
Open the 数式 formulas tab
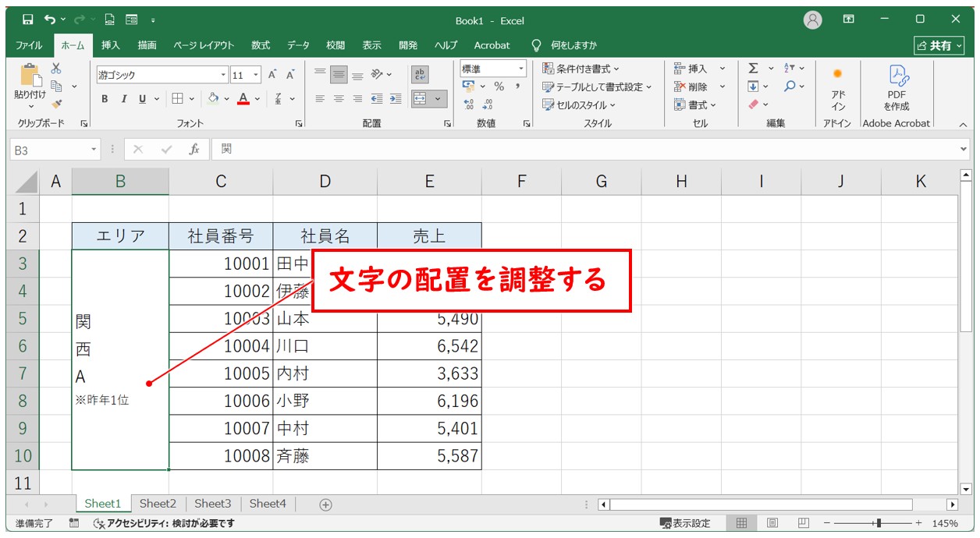point(261,45)
